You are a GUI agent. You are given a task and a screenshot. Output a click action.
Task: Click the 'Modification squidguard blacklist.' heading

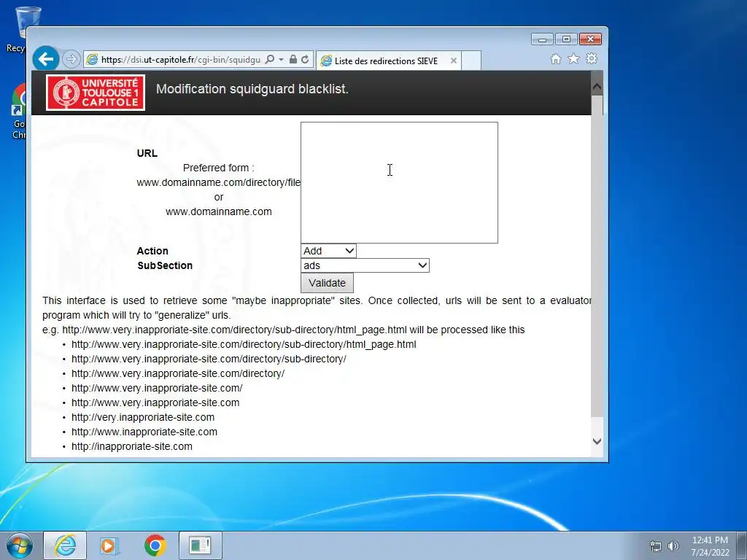(x=252, y=89)
